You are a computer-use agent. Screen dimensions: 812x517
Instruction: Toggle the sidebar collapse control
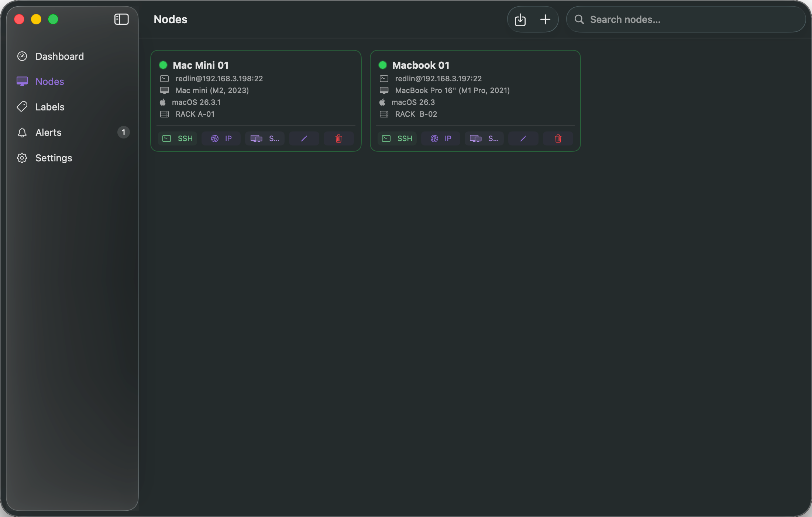(x=121, y=19)
